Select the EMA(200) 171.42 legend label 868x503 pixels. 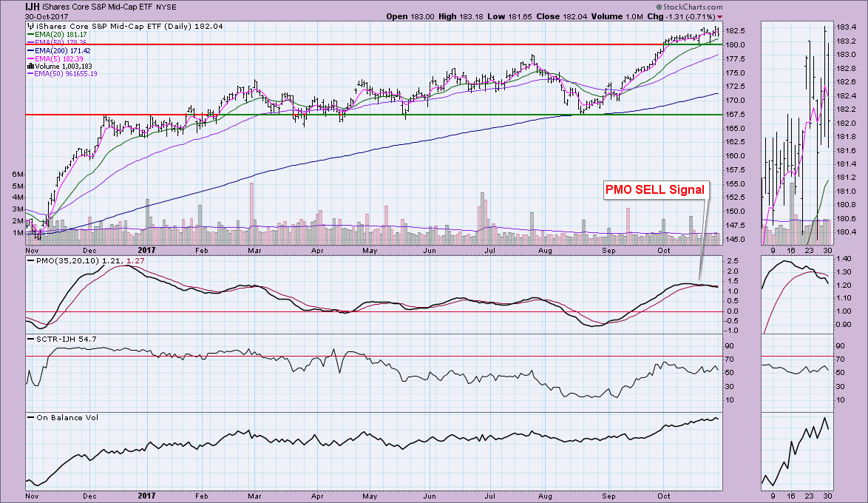coord(63,51)
